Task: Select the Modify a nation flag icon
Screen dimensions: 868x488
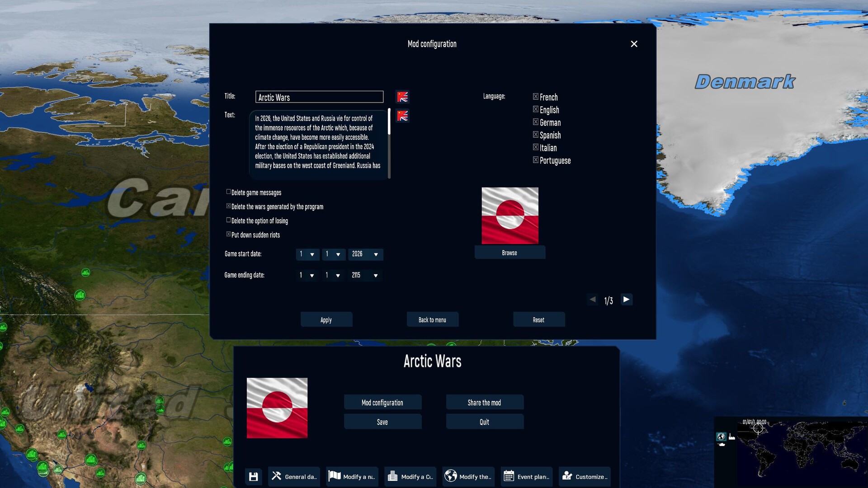Action: click(335, 476)
